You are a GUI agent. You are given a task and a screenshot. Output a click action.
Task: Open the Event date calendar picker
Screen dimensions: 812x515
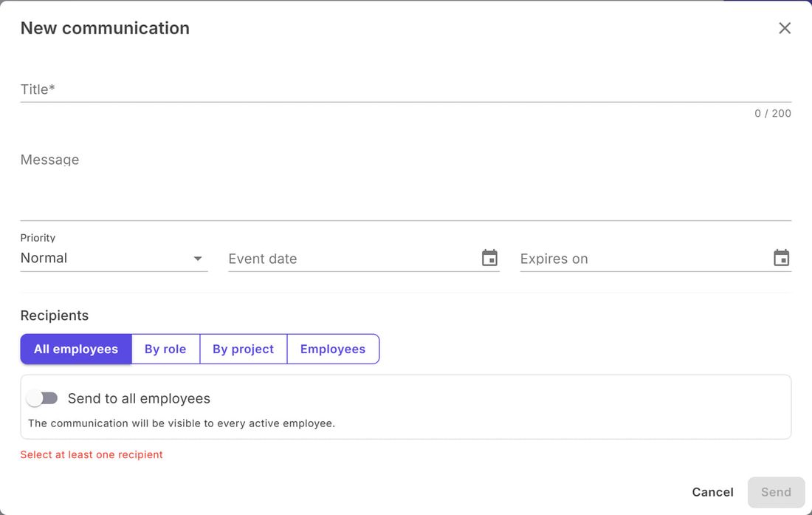click(489, 257)
